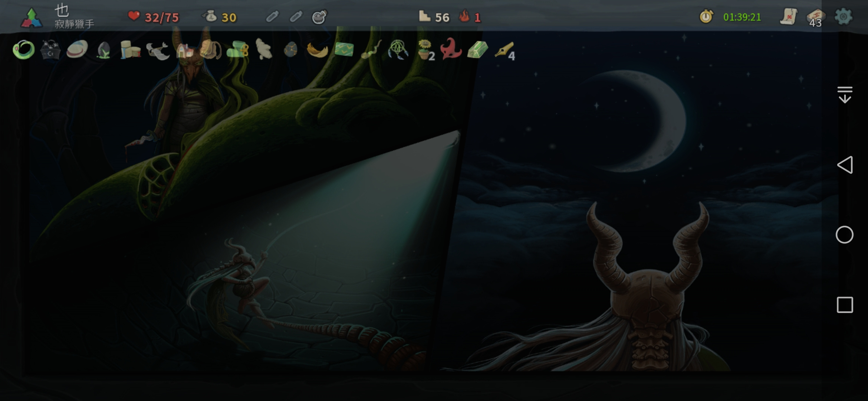View the deck of 43 cards
Image resolution: width=868 pixels, height=401 pixels.
pyautogui.click(x=815, y=17)
